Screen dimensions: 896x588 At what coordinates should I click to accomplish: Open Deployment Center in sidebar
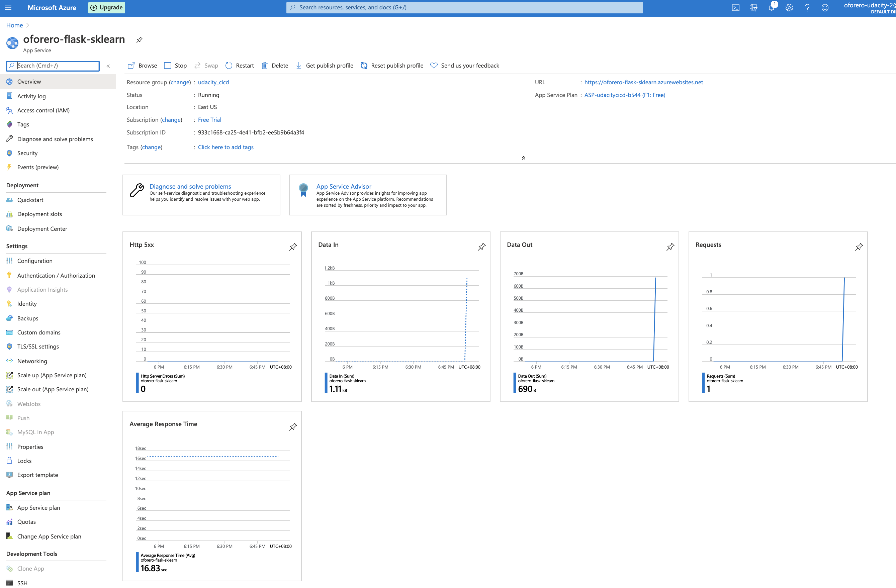(x=42, y=228)
